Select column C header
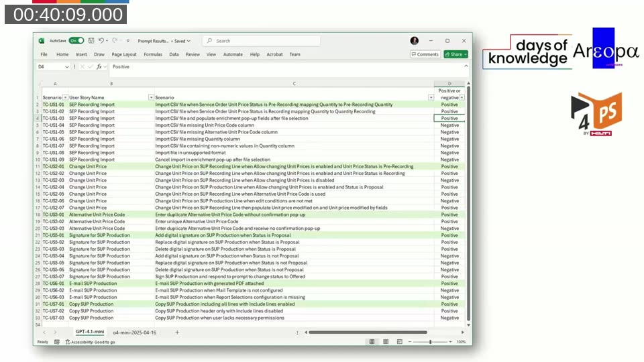The image size is (644, 362). (294, 83)
